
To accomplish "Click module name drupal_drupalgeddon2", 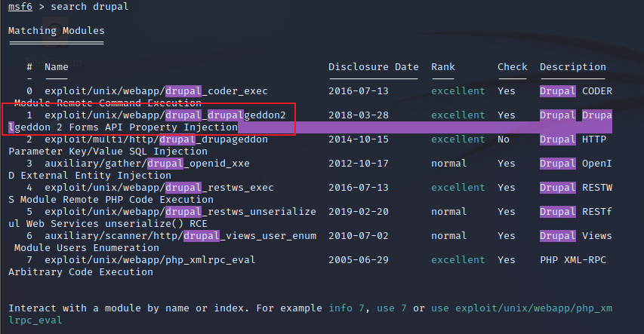I will [x=226, y=115].
